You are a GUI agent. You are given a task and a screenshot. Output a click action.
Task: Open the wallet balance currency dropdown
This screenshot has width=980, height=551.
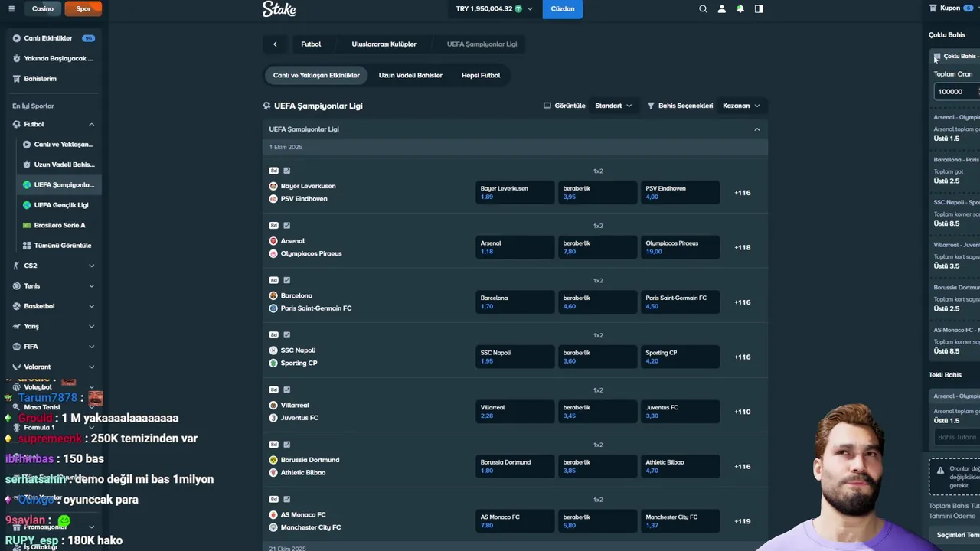pos(495,9)
